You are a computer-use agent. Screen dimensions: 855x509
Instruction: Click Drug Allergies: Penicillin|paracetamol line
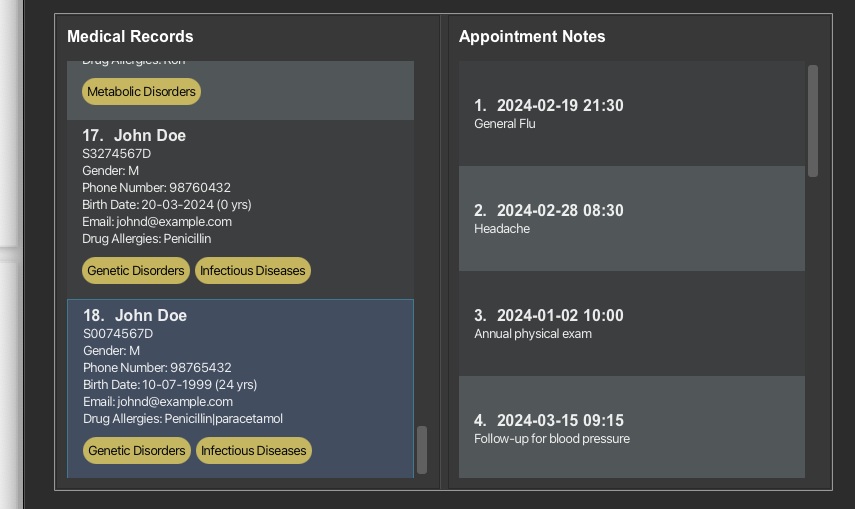[x=183, y=418]
